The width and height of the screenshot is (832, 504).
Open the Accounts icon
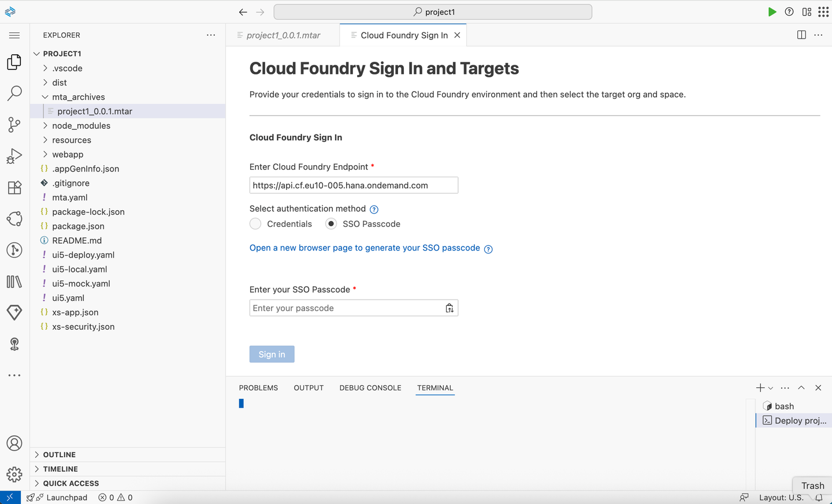pyautogui.click(x=14, y=443)
